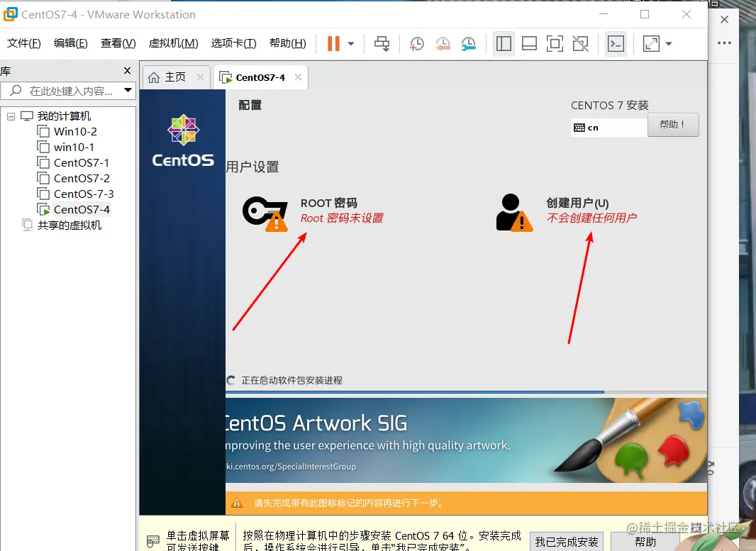Open the stretch display dropdown arrow

(x=669, y=44)
